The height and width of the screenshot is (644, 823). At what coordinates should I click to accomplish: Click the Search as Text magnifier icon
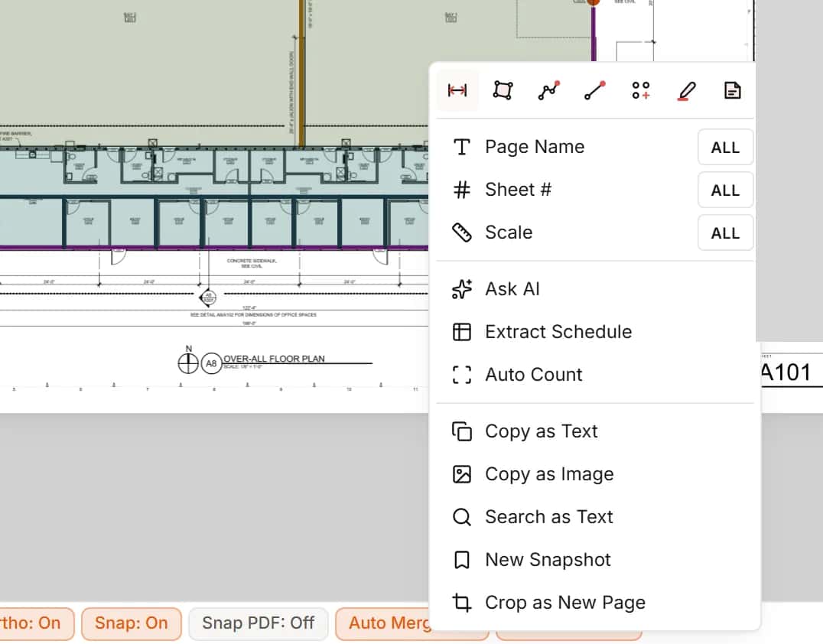462,517
